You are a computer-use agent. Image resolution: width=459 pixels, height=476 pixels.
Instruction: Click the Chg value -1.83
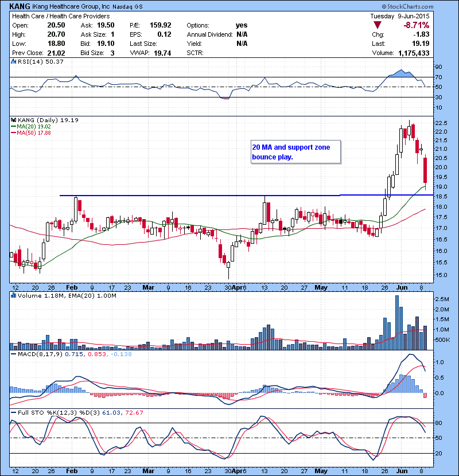(x=421, y=34)
